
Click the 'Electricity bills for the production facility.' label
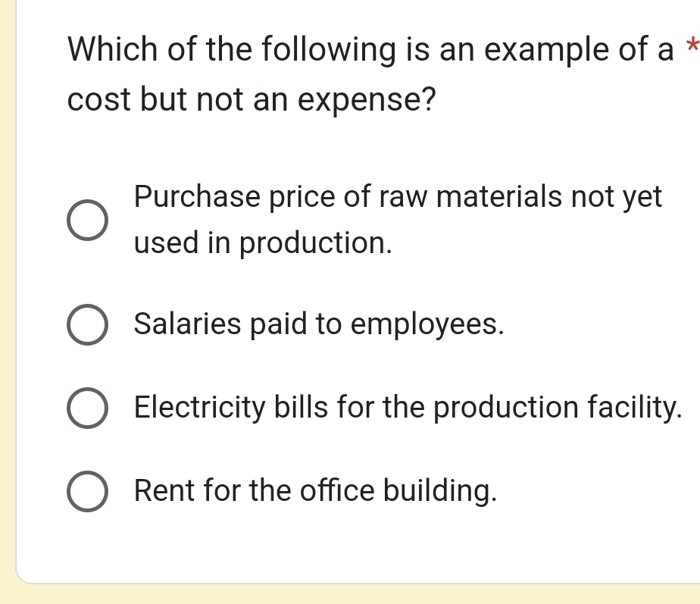pos(405,408)
